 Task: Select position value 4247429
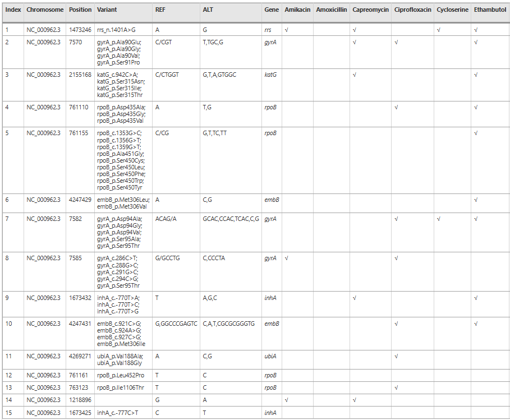click(80, 200)
